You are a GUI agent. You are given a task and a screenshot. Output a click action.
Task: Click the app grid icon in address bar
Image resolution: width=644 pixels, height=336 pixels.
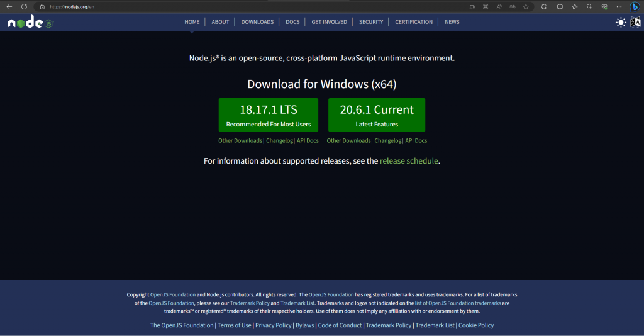tap(486, 6)
